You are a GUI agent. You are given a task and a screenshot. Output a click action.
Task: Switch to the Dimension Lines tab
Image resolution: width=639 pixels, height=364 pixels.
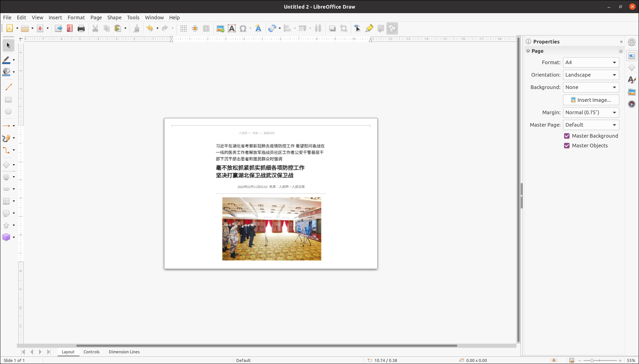coord(124,352)
